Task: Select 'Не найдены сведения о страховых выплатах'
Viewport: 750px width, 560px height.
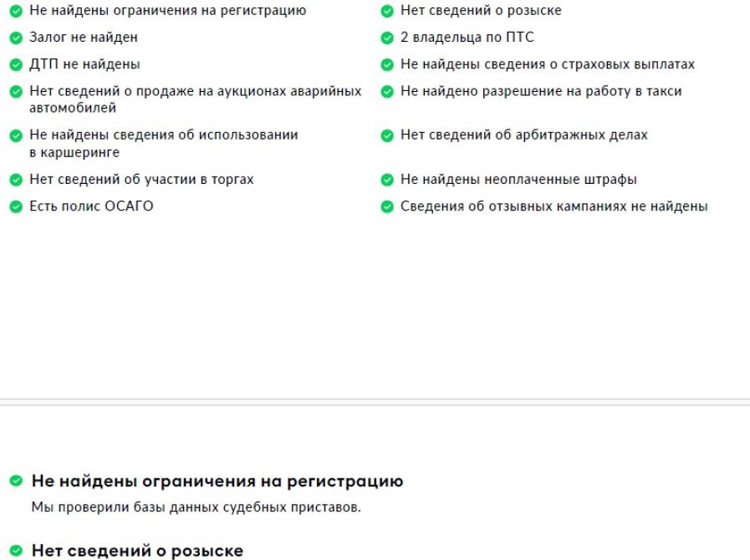Action: coord(547,64)
